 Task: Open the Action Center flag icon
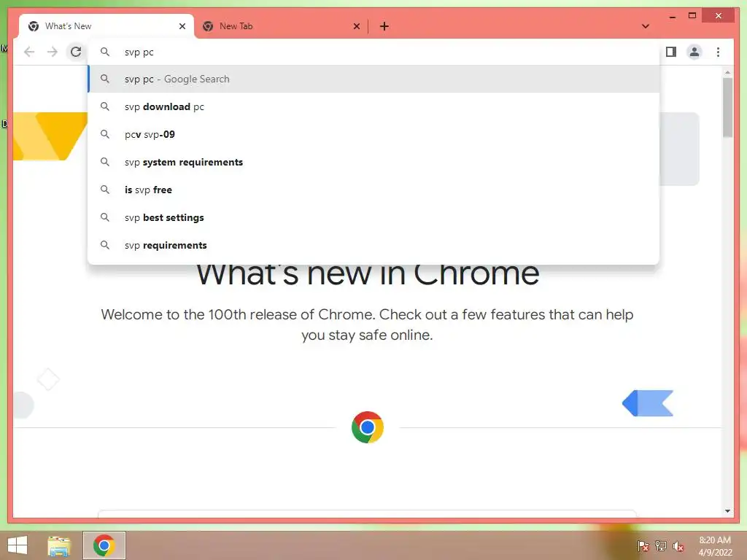(643, 545)
